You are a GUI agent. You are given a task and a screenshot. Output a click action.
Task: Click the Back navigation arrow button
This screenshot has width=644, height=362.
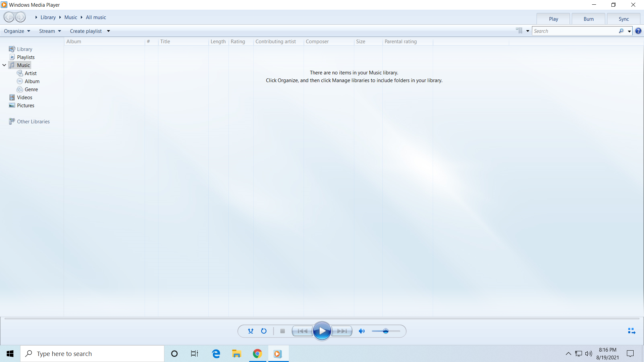[x=9, y=17]
